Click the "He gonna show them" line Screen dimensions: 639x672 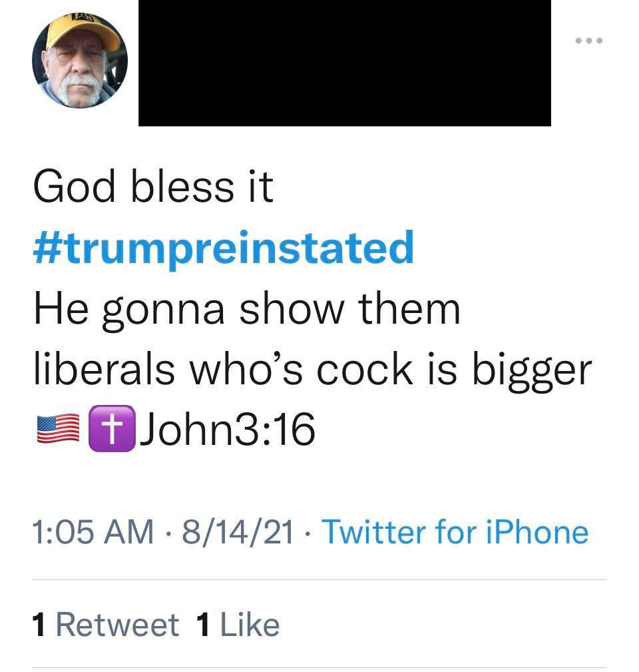coord(246,308)
